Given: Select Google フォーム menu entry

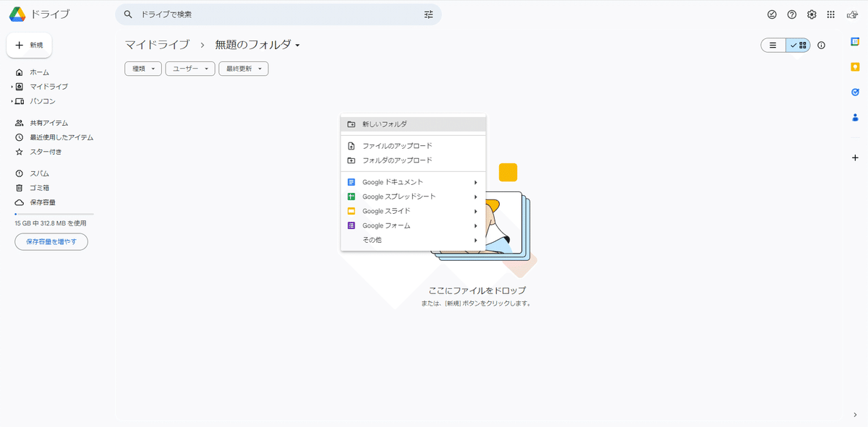Looking at the screenshot, I should tap(413, 225).
